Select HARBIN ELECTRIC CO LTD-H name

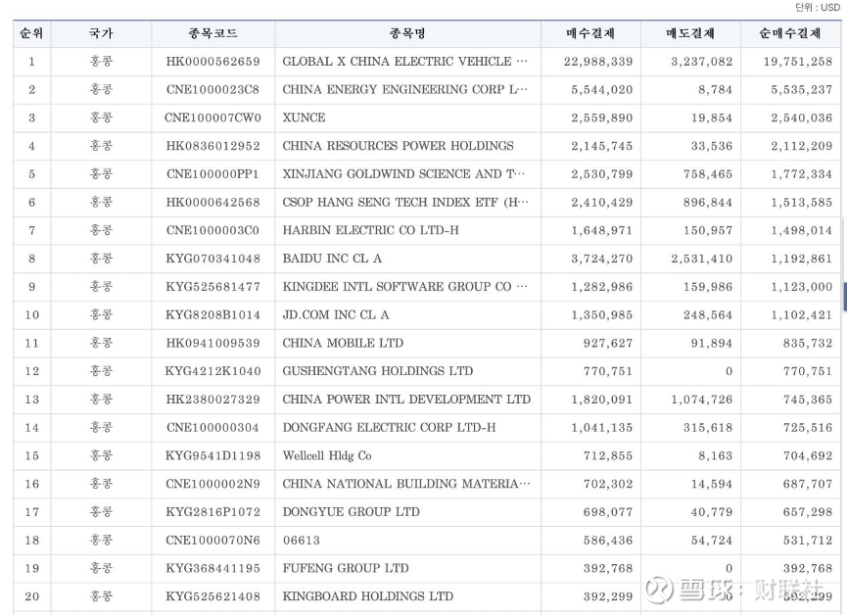tap(370, 230)
